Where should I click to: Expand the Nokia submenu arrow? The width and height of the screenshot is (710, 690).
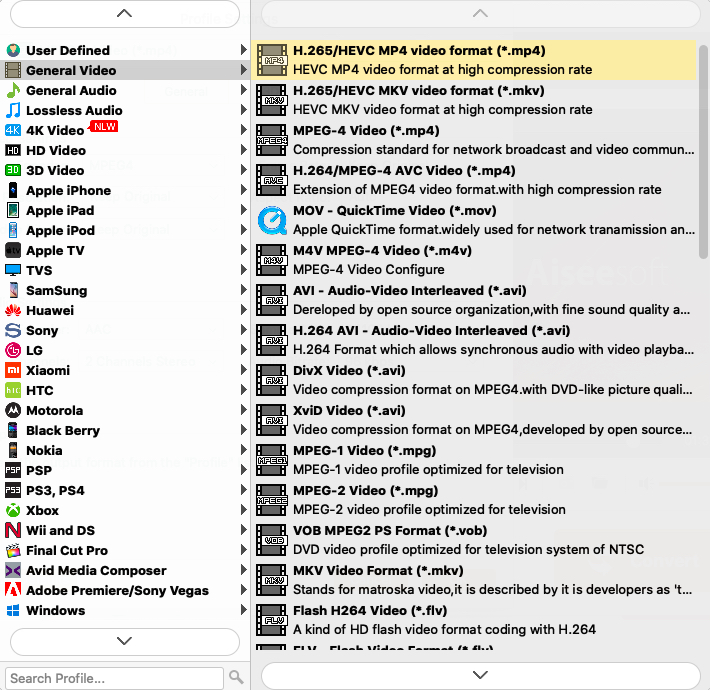point(244,450)
